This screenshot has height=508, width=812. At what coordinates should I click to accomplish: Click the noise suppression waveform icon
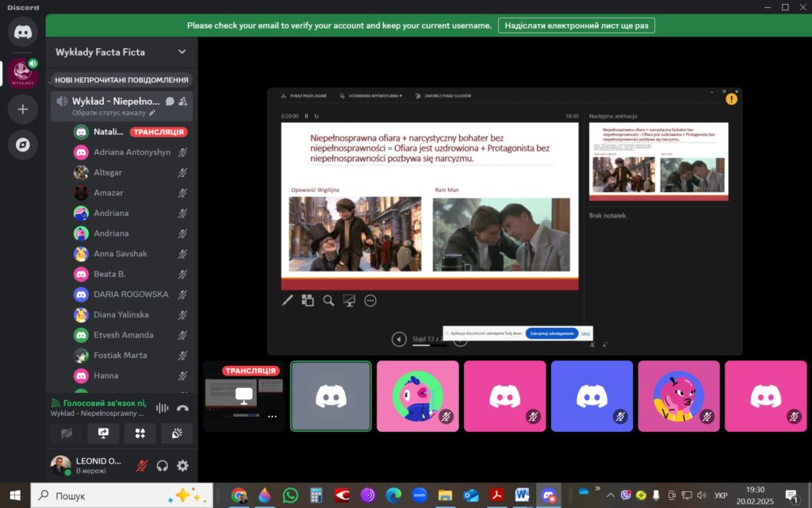(x=163, y=408)
